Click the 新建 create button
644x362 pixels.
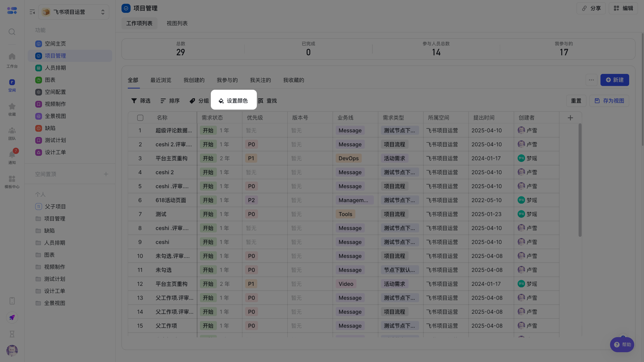tap(615, 80)
